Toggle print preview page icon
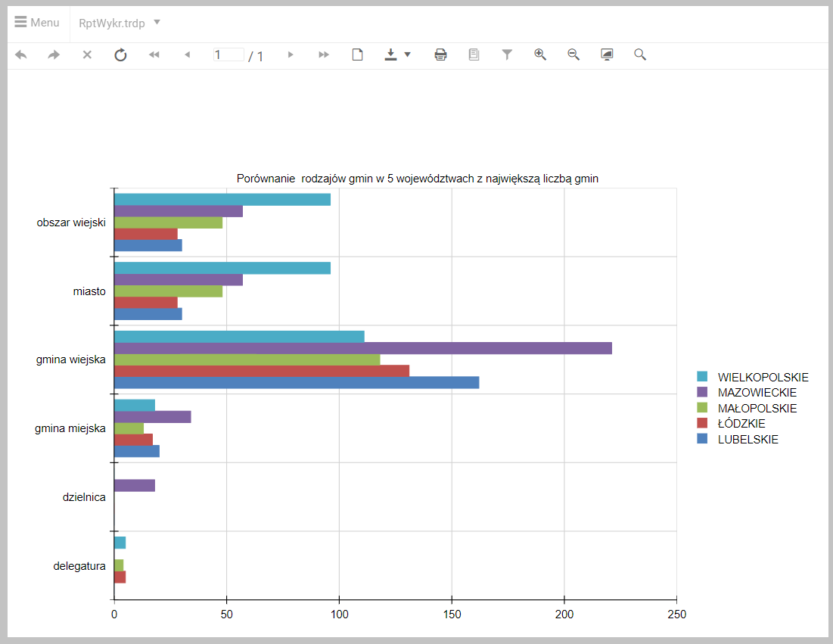Image resolution: width=833 pixels, height=644 pixels. (358, 54)
